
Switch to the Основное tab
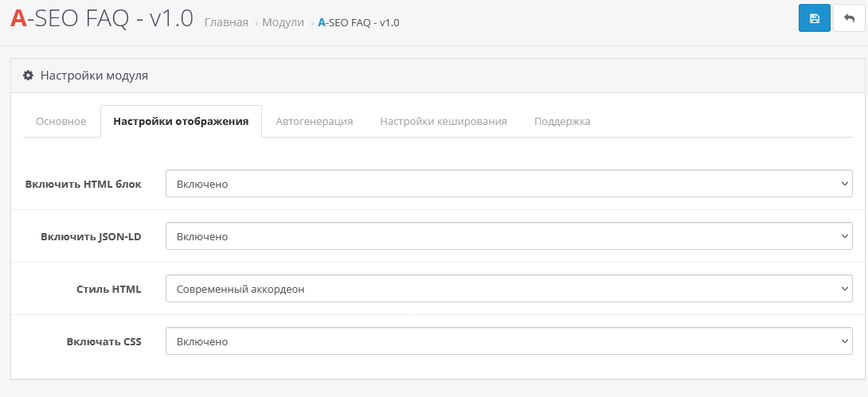point(61,121)
